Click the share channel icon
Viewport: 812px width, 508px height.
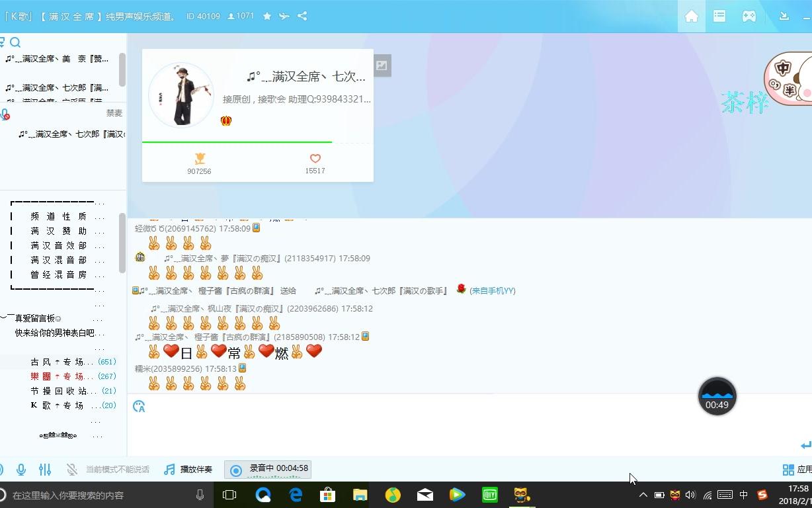pyautogui.click(x=302, y=16)
